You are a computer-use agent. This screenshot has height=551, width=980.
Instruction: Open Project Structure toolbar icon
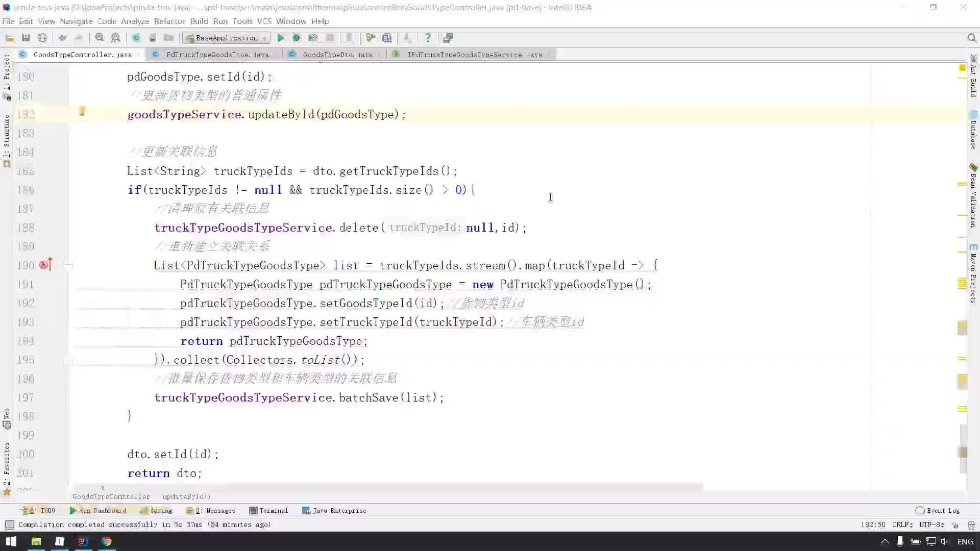[x=387, y=38]
